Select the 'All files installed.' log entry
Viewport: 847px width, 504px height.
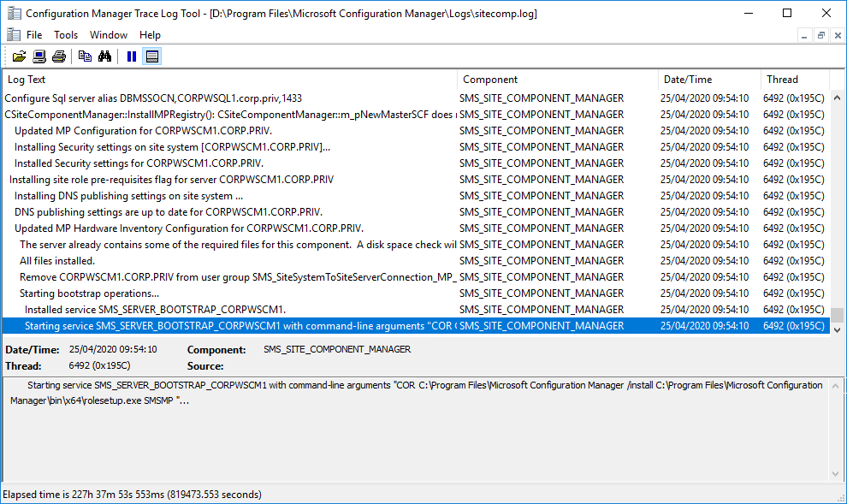pyautogui.click(x=57, y=261)
